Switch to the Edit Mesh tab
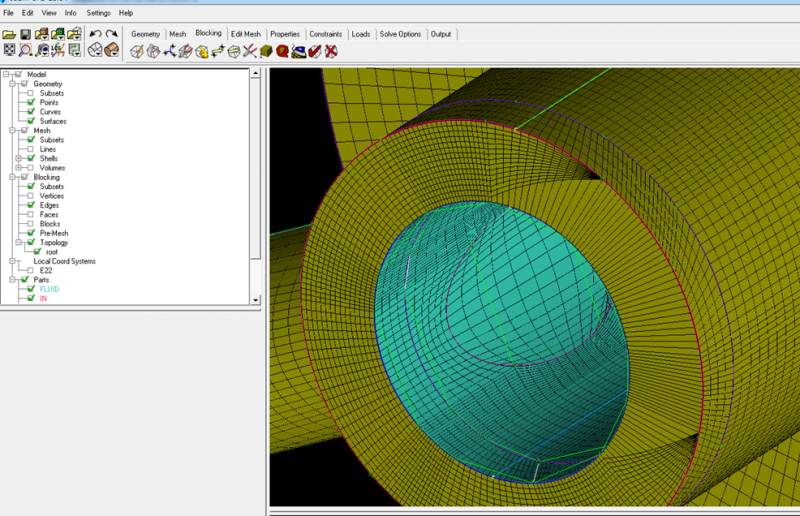The image size is (800, 516). coord(245,34)
